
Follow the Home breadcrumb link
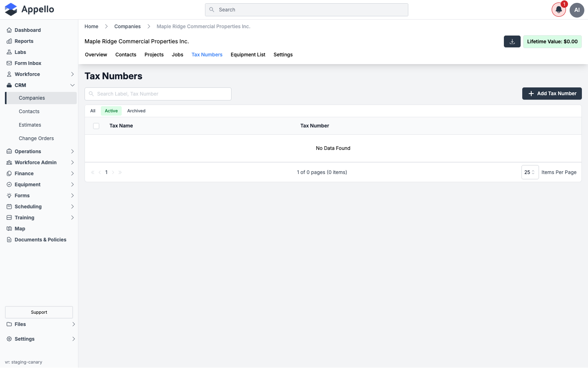91,27
